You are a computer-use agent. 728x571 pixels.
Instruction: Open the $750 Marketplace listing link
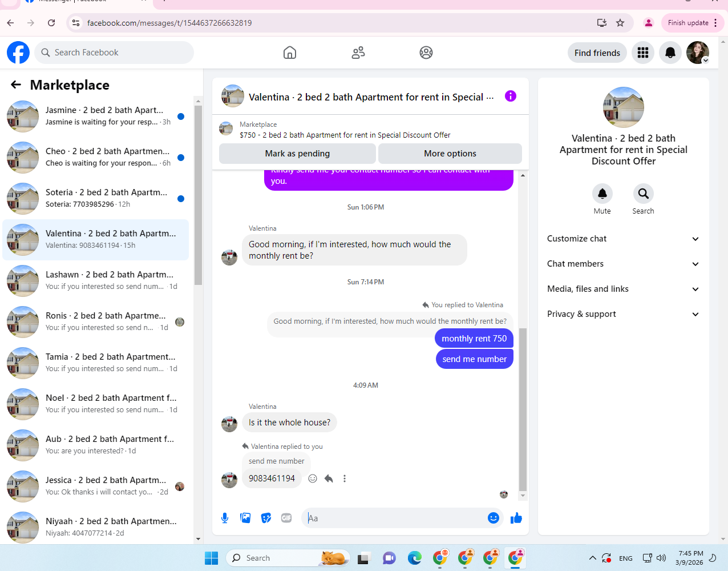(345, 135)
